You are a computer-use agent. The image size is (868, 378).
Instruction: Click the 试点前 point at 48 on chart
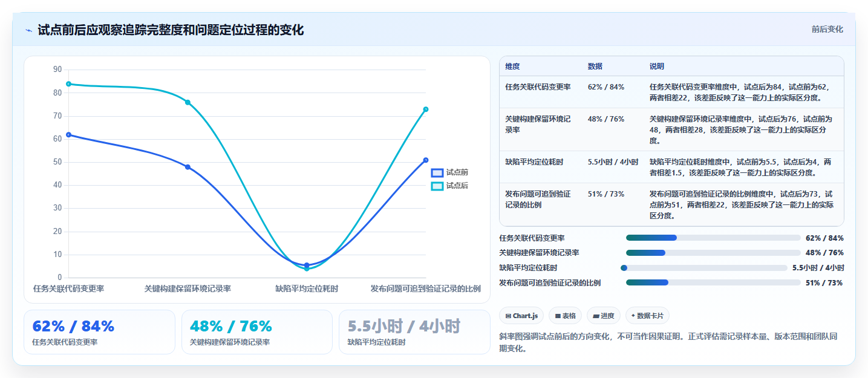click(188, 167)
